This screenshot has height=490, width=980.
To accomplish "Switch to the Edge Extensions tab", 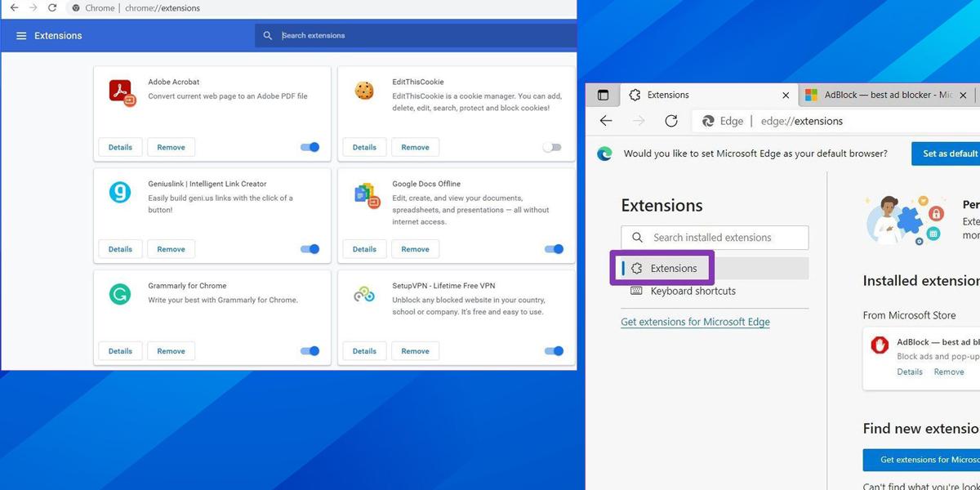I will tap(709, 95).
